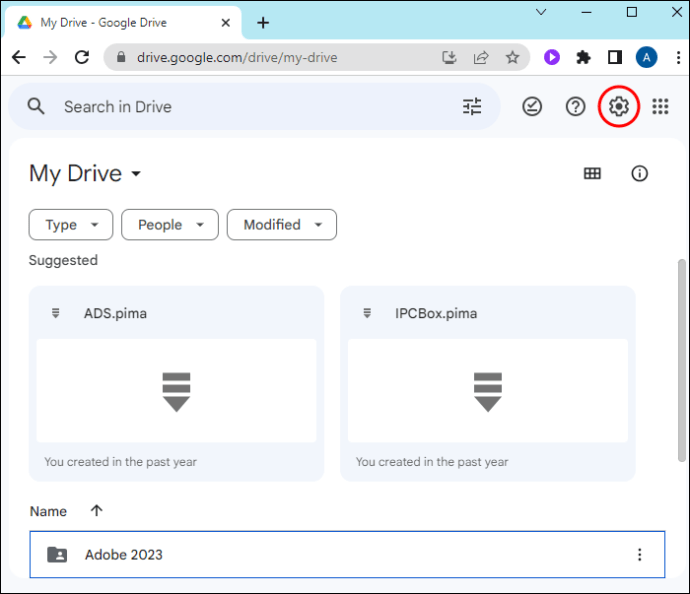This screenshot has height=594, width=690.
Task: Open the tab search chevron
Action: pyautogui.click(x=541, y=12)
